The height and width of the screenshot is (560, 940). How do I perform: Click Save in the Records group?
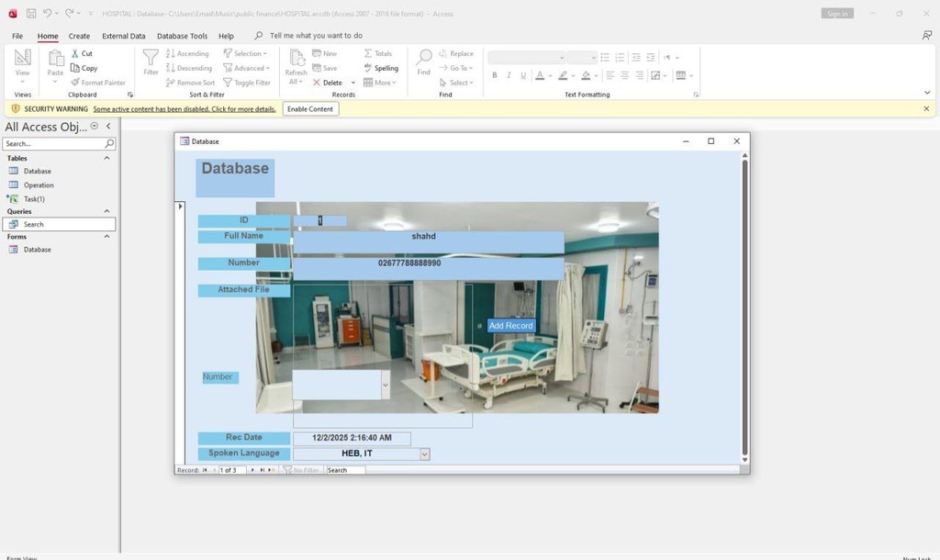click(325, 68)
